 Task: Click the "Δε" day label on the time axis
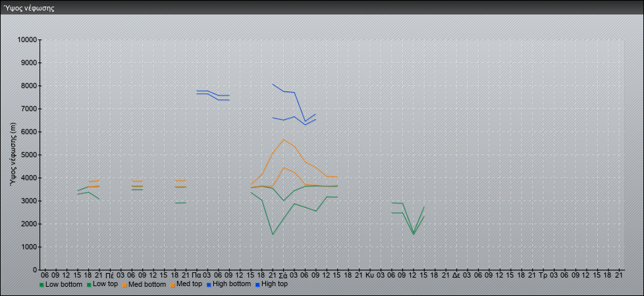pyautogui.click(x=456, y=275)
